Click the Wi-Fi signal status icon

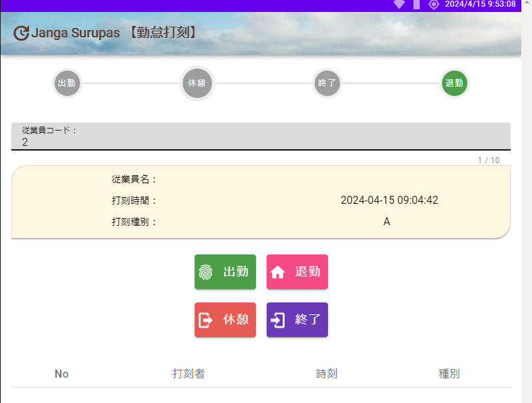point(399,5)
